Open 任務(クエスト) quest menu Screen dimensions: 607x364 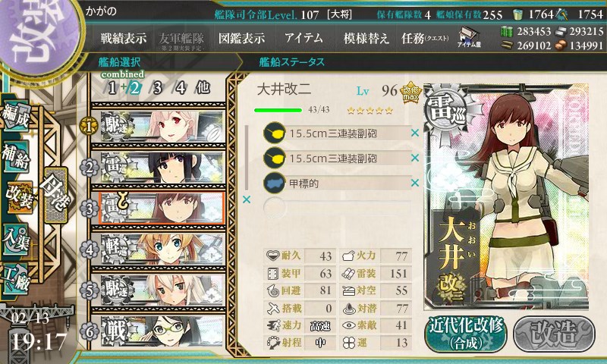[x=425, y=38]
